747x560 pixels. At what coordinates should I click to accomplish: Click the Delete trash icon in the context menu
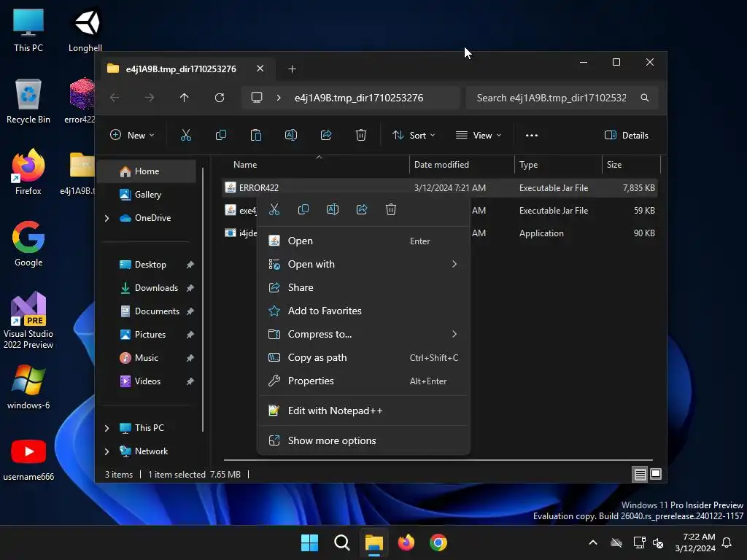(391, 209)
